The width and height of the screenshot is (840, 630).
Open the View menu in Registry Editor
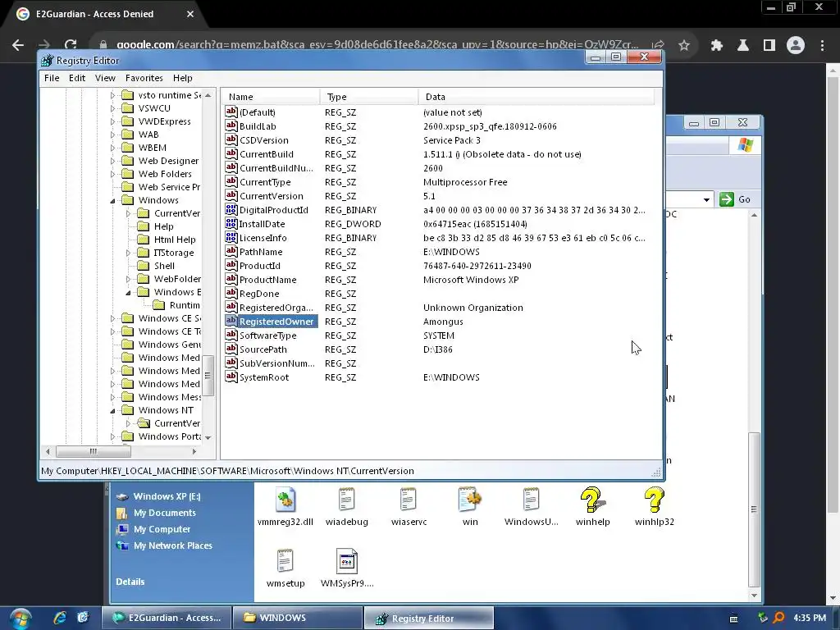[105, 78]
